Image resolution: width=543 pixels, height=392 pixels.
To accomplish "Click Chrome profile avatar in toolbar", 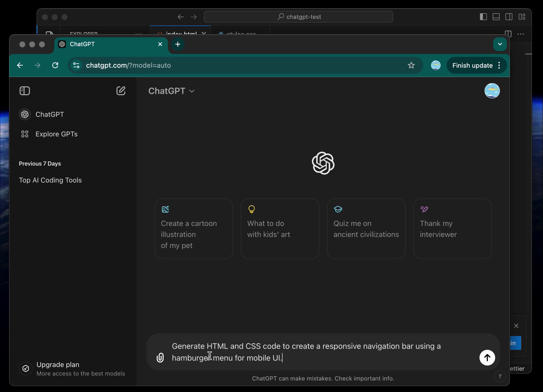I will tap(436, 65).
